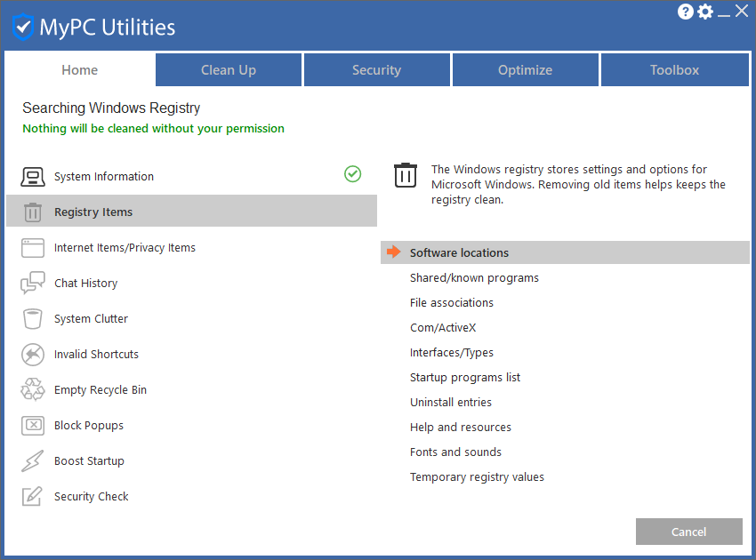Image resolution: width=756 pixels, height=560 pixels.
Task: Select the Registry Items row label
Action: 93,212
